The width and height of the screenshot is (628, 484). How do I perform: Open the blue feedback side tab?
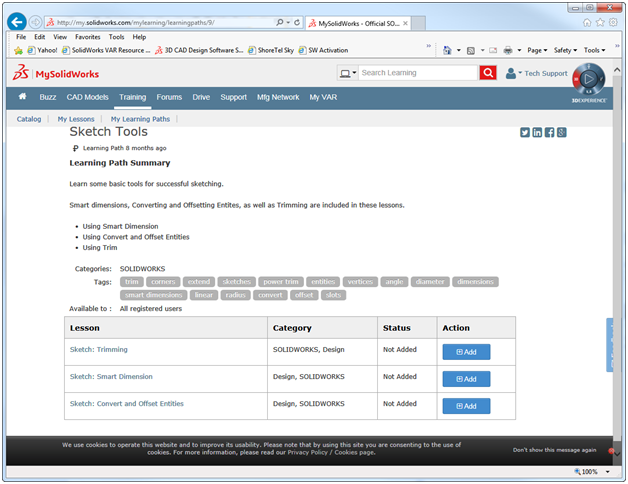610,345
